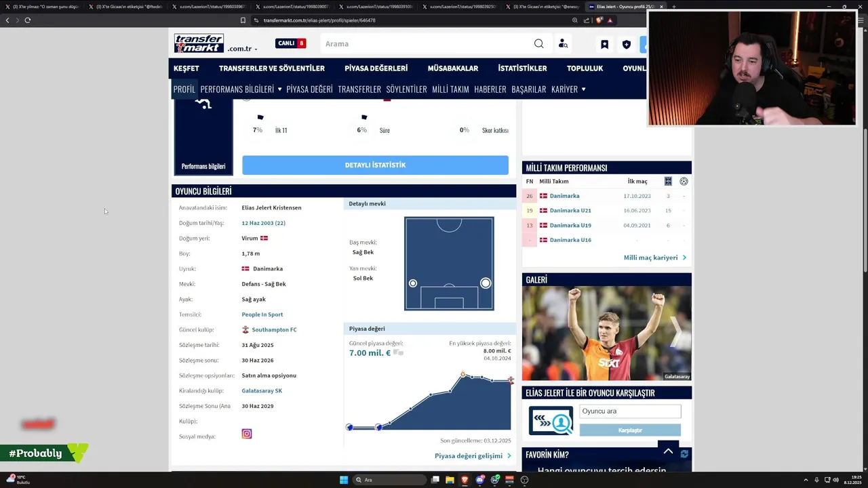Open the KEŞFET menu

point(186,68)
